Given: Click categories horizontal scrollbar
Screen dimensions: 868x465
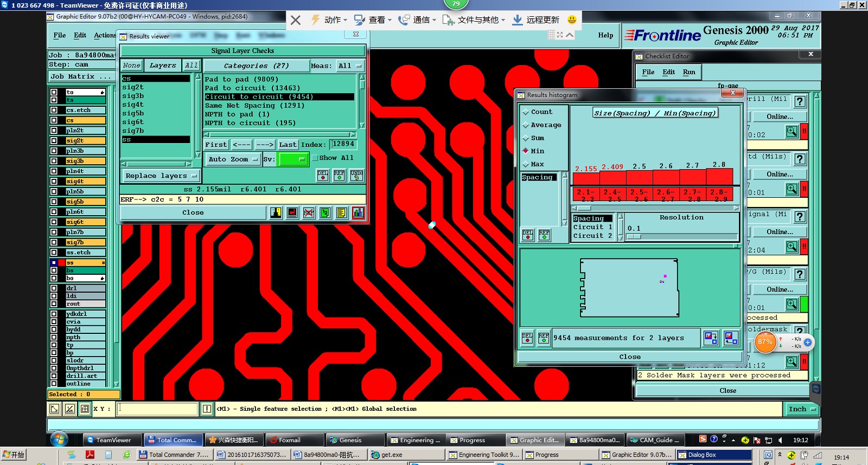Looking at the screenshot, I should click(280, 134).
